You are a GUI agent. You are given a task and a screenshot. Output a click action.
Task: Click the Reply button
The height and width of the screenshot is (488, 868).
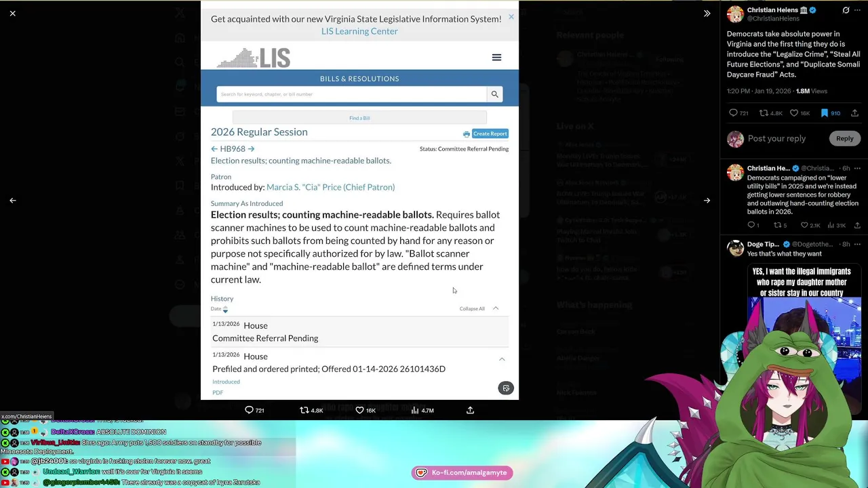pos(844,138)
